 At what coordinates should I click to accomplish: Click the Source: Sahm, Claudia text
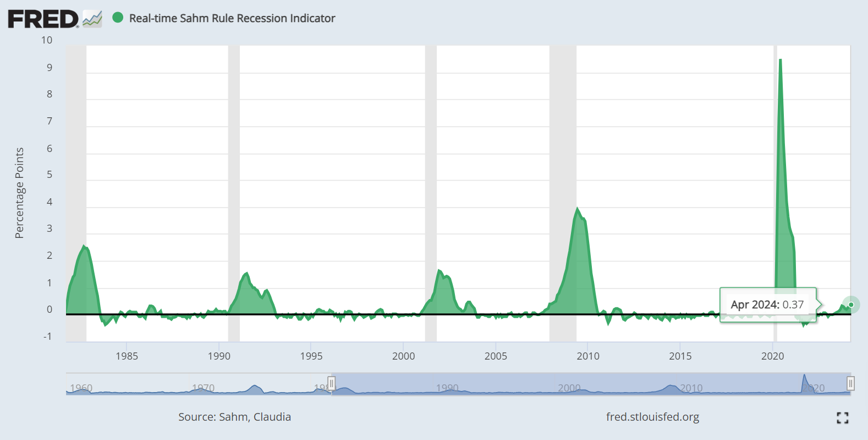click(234, 417)
